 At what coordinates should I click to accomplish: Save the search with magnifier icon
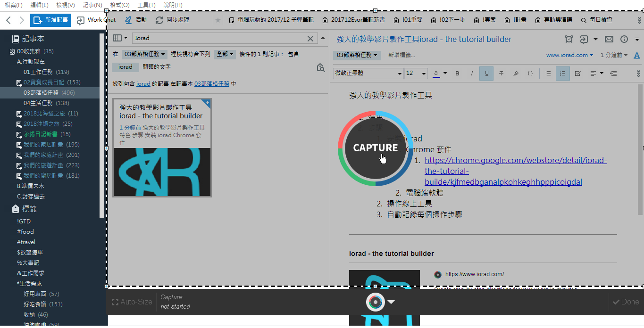pyautogui.click(x=321, y=67)
